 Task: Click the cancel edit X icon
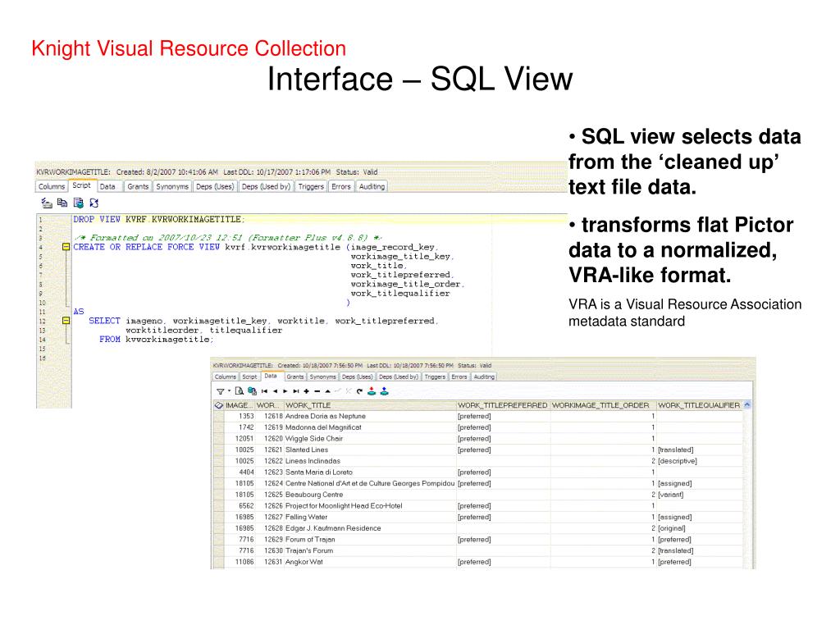(348, 391)
